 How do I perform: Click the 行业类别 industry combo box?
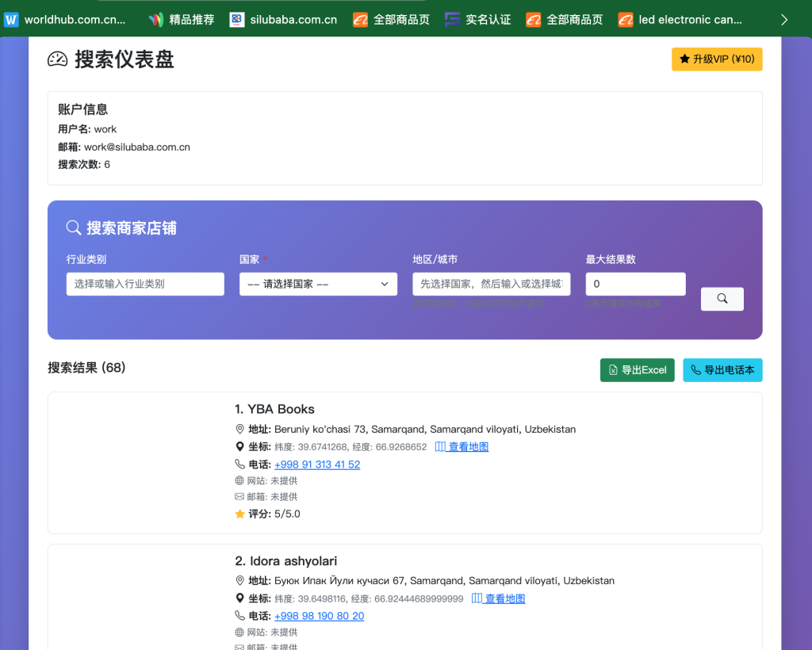145,284
